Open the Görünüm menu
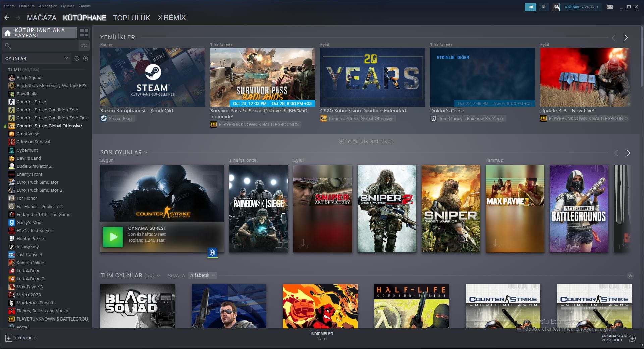 click(x=27, y=6)
